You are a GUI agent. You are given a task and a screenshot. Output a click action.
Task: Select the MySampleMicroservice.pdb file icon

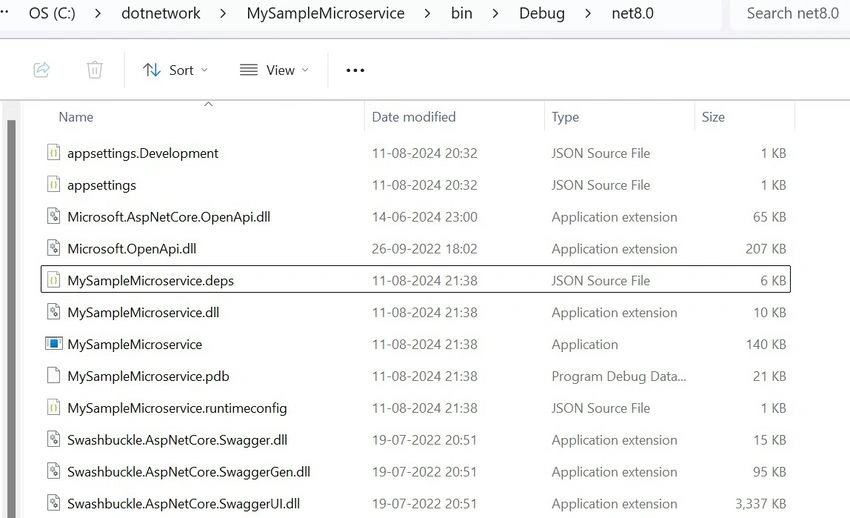(x=54, y=375)
